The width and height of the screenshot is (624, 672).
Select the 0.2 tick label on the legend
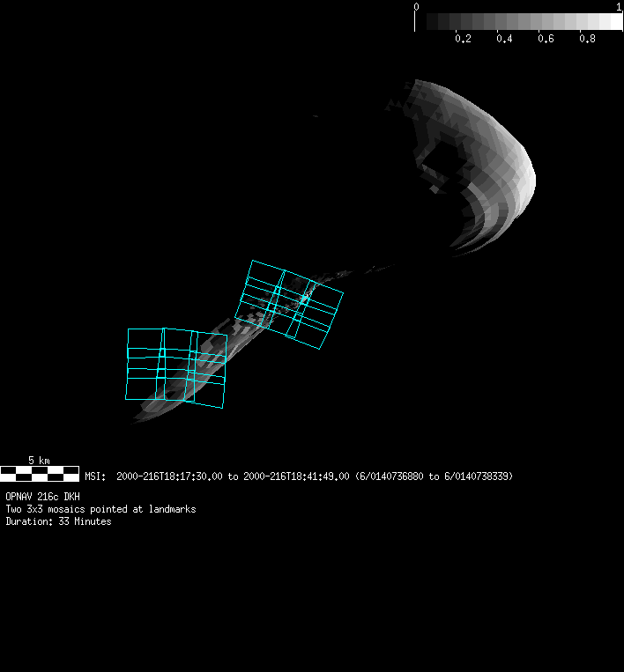click(463, 40)
